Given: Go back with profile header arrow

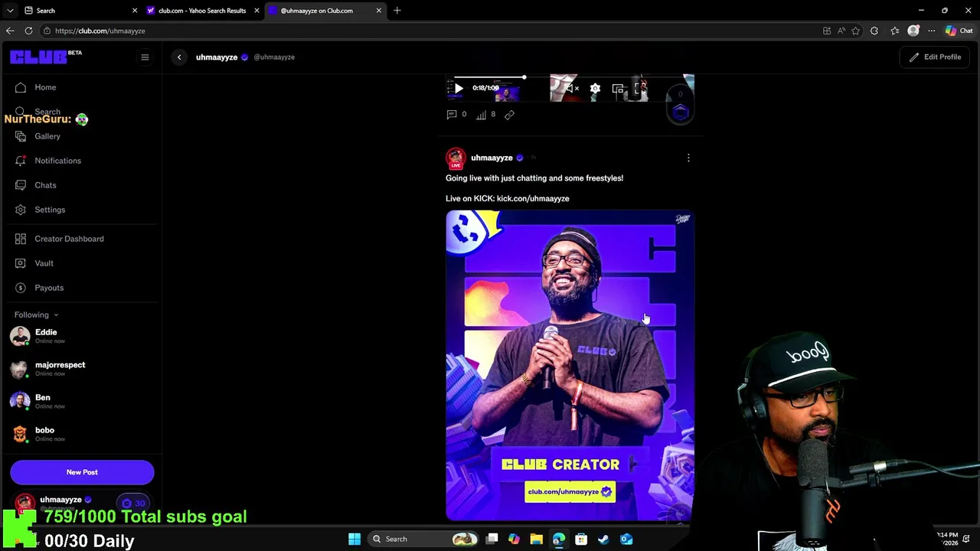Looking at the screenshot, I should click(179, 57).
